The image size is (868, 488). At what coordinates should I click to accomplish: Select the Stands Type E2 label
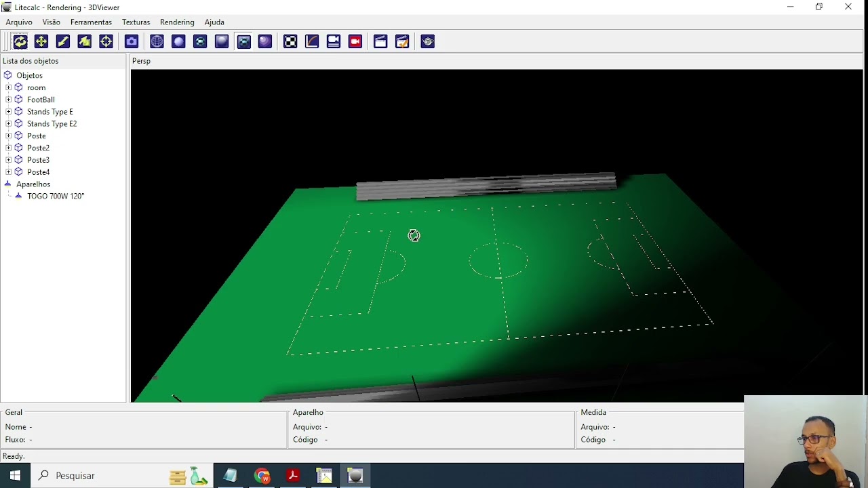(52, 124)
